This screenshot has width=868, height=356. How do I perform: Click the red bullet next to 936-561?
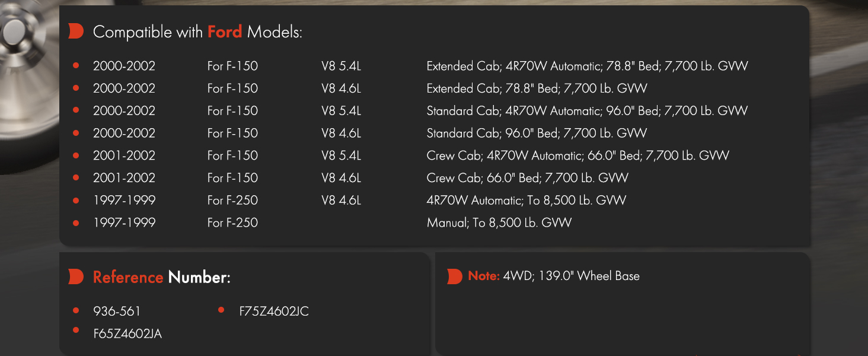pos(76,310)
